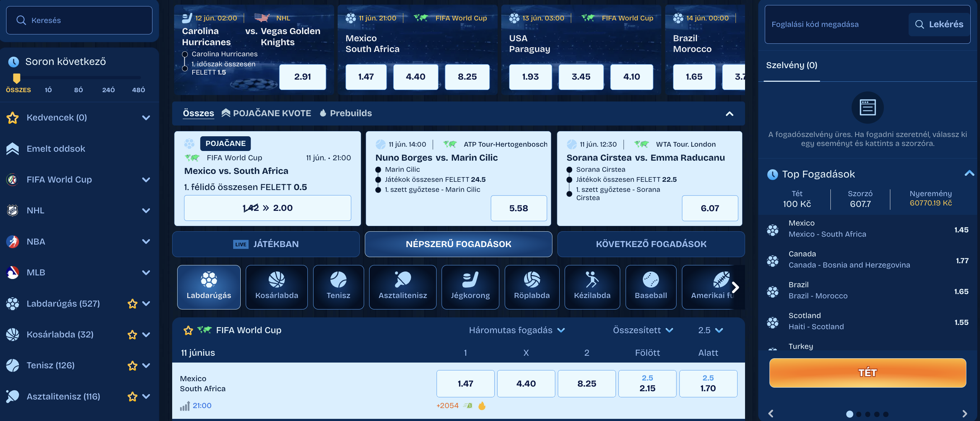Open the Asztalitenisz paddle icon tile
Image resolution: width=980 pixels, height=421 pixels.
click(x=402, y=287)
